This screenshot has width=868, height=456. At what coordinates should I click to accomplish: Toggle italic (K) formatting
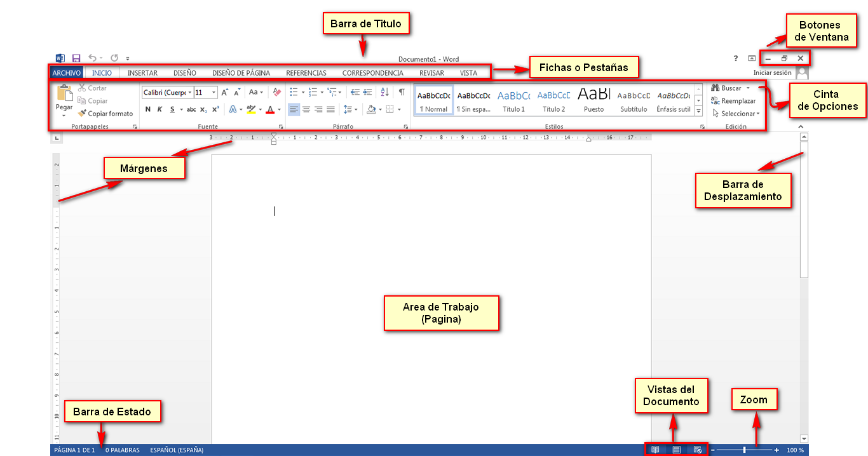(x=159, y=109)
